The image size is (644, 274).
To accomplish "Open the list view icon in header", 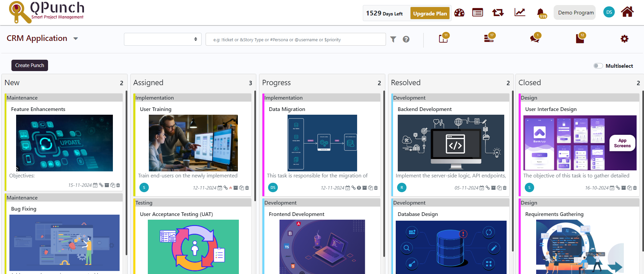I will tap(477, 13).
